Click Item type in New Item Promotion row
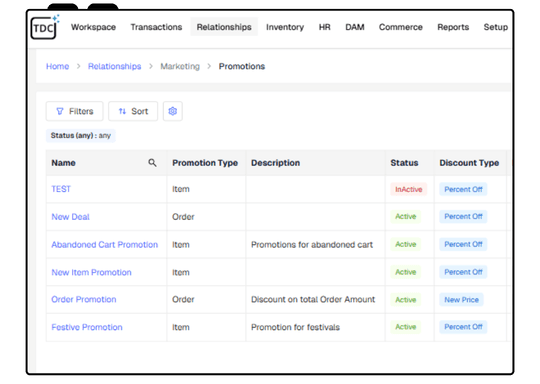Image resolution: width=540 pixels, height=384 pixels. [x=181, y=272]
